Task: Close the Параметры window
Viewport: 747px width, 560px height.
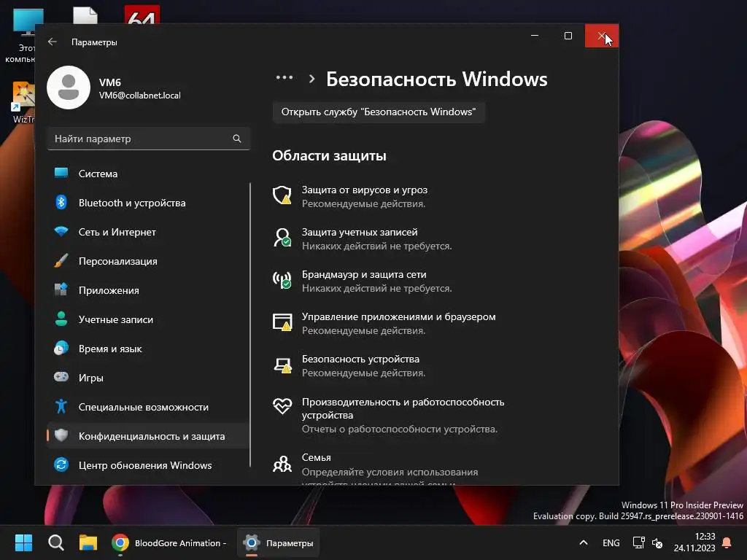Action: point(602,36)
